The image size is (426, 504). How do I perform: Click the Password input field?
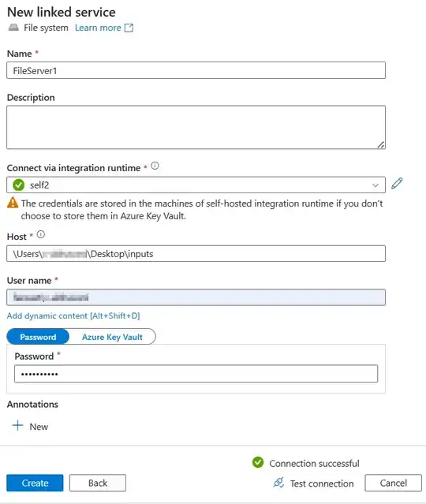196,374
